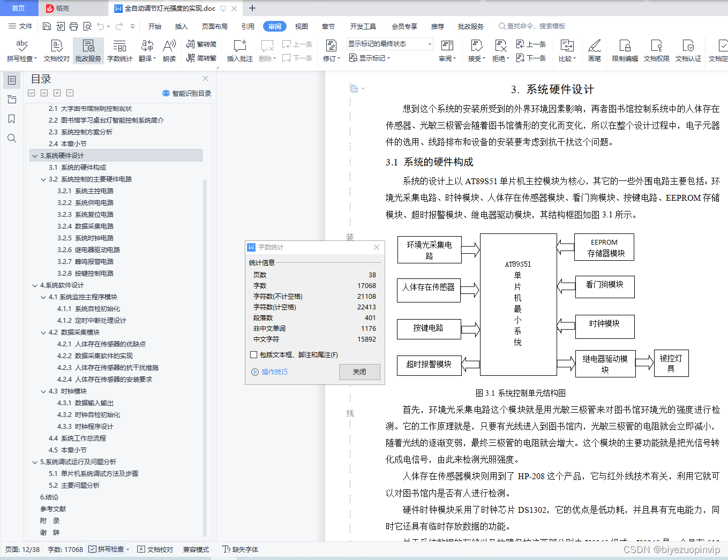
Task: Collapse 4.系统软件设计 outline node
Action: click(35, 285)
